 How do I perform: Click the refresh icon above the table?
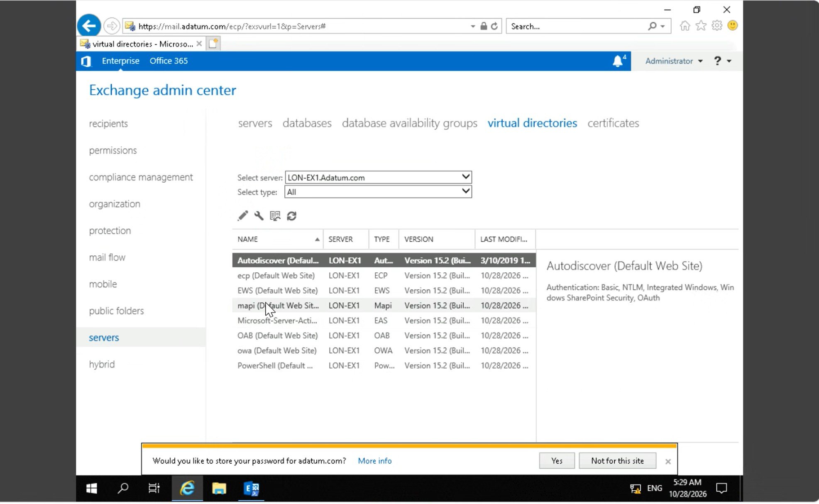click(x=292, y=216)
